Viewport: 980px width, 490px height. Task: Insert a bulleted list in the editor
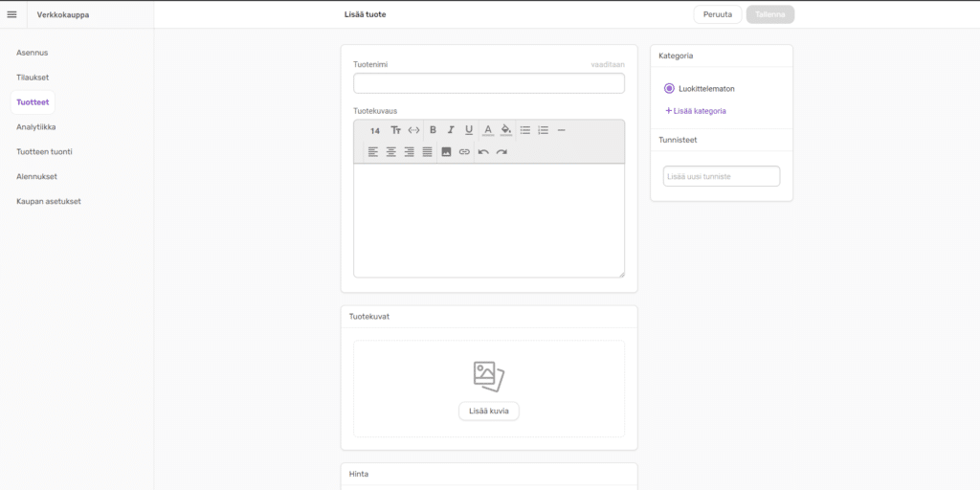525,130
